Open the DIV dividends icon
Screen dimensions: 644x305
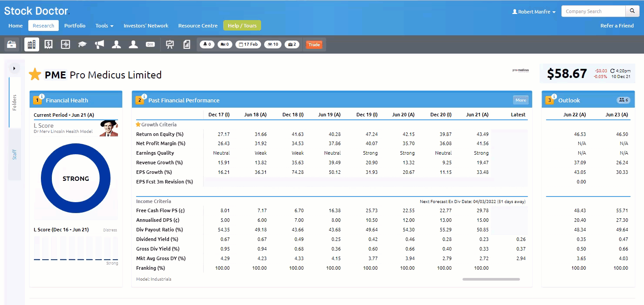pyautogui.click(x=150, y=44)
